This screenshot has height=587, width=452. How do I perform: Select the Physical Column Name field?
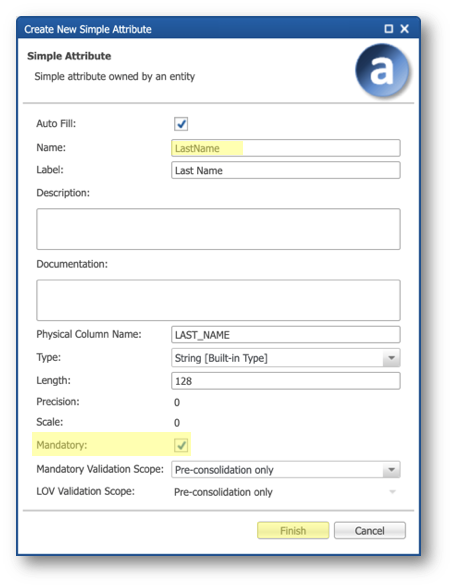point(286,335)
